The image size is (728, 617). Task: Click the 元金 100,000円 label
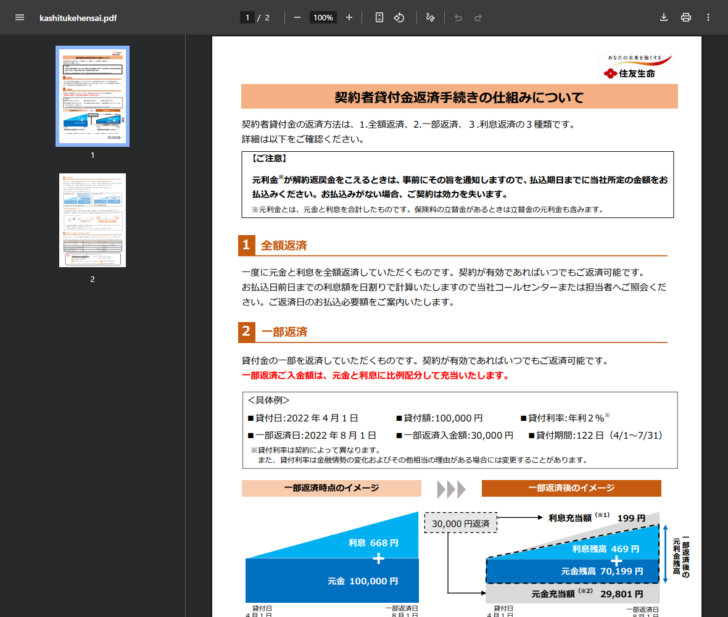[363, 581]
